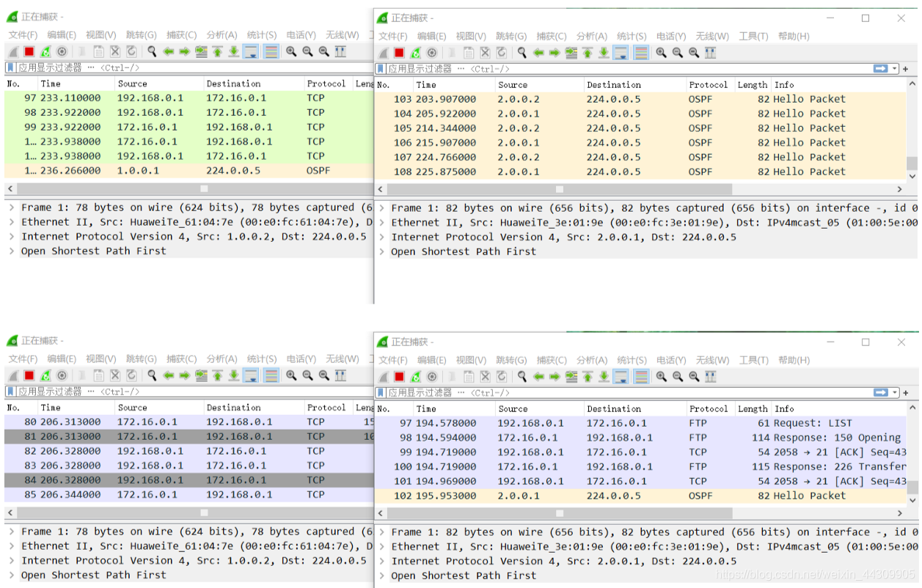Toggle packet colorization in the FTP capture window
Image resolution: width=922 pixels, height=588 pixels.
[641, 376]
